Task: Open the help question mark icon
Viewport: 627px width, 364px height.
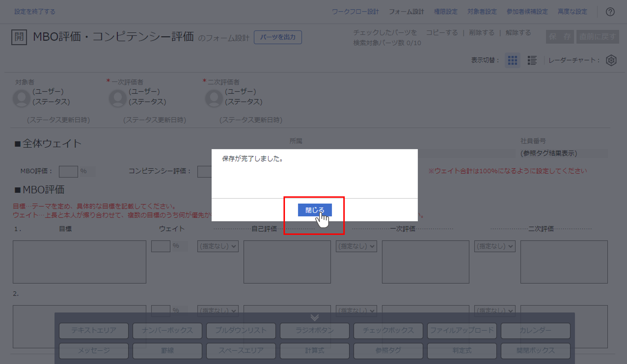Action: (610, 12)
